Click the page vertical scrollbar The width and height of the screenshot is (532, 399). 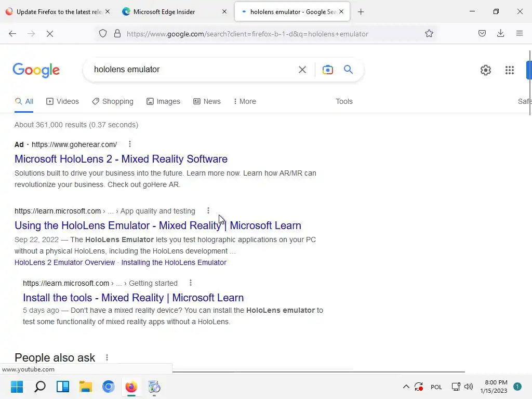tap(529, 83)
